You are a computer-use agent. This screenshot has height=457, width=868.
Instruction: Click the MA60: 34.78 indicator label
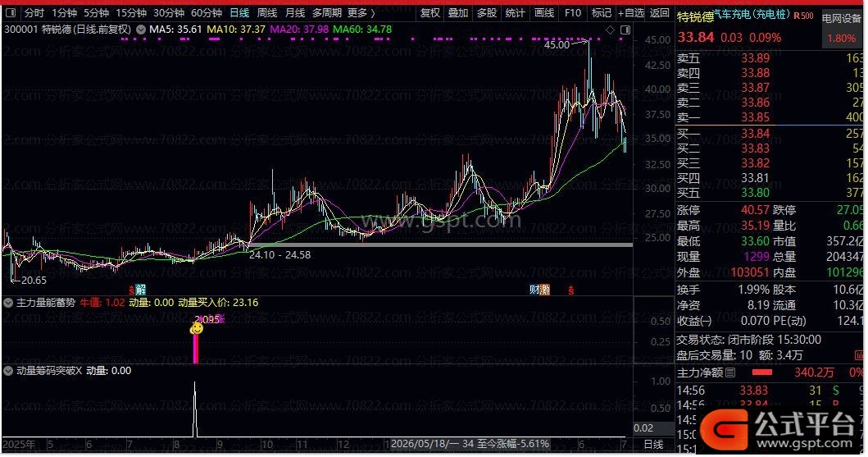click(362, 30)
